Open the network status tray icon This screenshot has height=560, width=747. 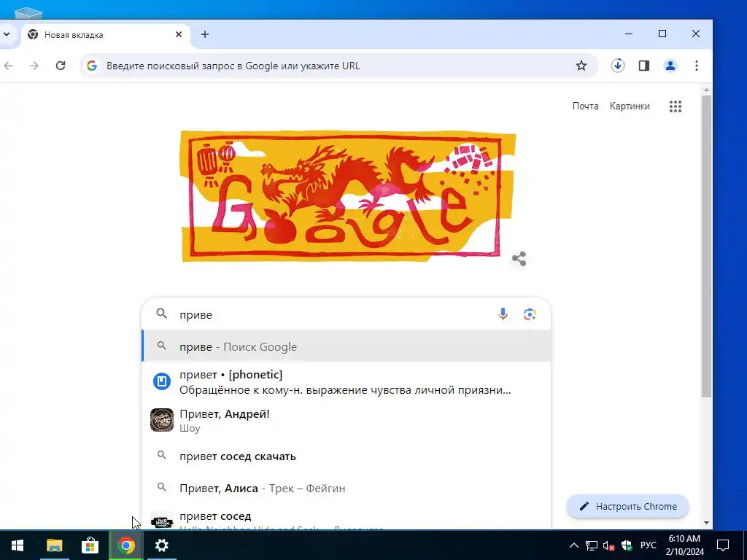tap(591, 545)
